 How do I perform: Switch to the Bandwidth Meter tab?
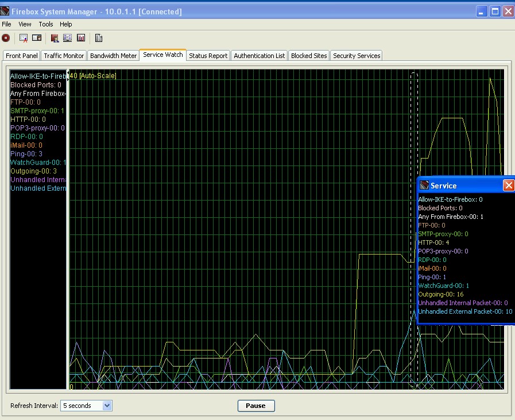[113, 56]
